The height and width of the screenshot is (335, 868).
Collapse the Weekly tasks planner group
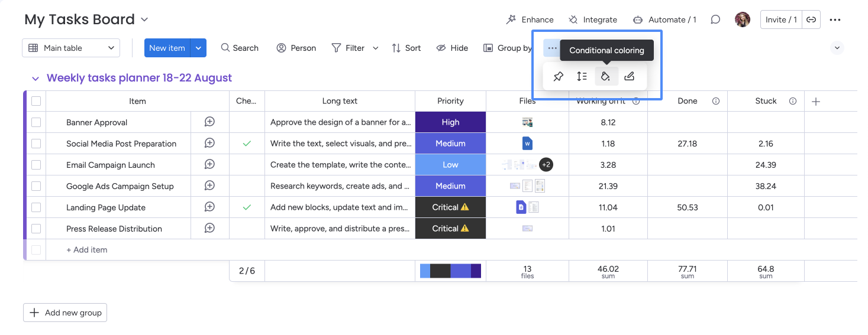tap(36, 79)
